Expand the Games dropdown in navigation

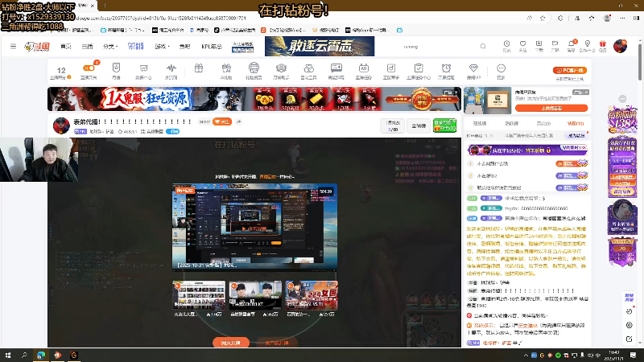point(162,47)
